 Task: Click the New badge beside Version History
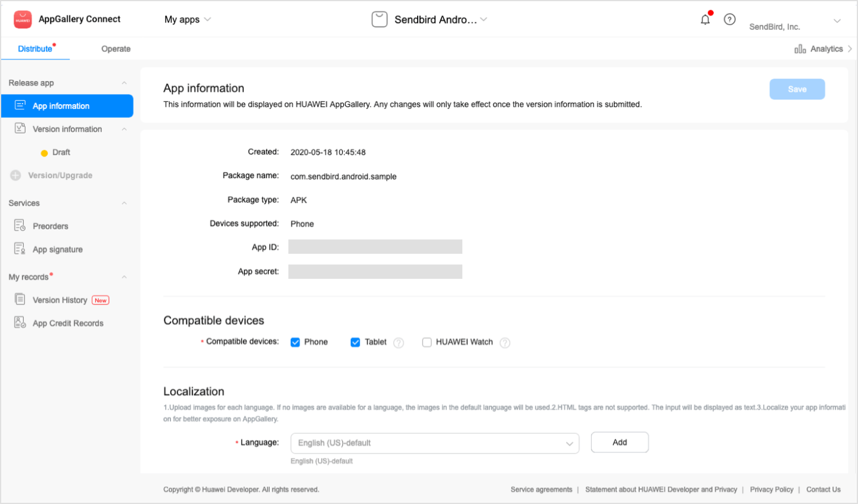(x=101, y=300)
